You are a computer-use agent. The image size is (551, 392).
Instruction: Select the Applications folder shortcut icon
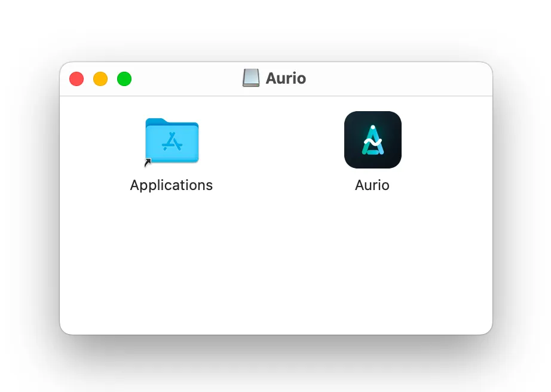172,141
